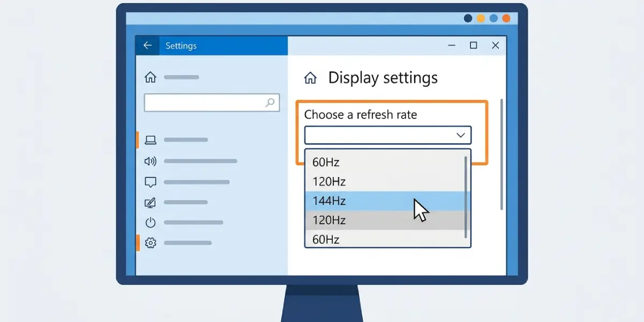
Task: Select the speech bubble Notifications icon
Action: coord(150,182)
